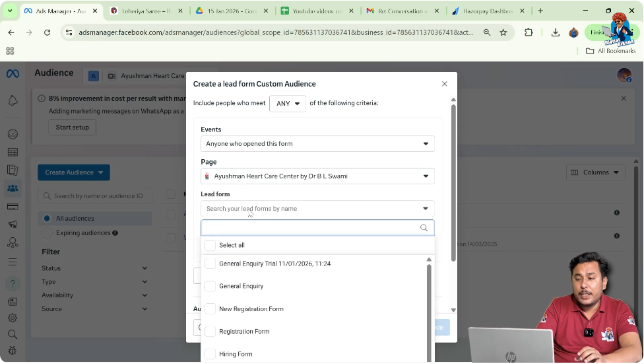Switch to the 15 Jan 2026 Google Drive tab

click(232, 11)
